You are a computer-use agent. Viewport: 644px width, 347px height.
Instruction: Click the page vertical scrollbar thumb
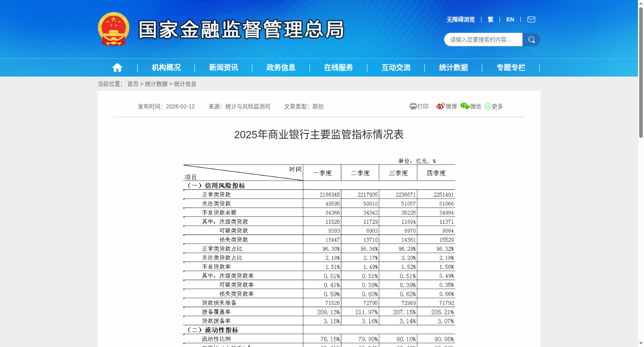tap(641, 73)
